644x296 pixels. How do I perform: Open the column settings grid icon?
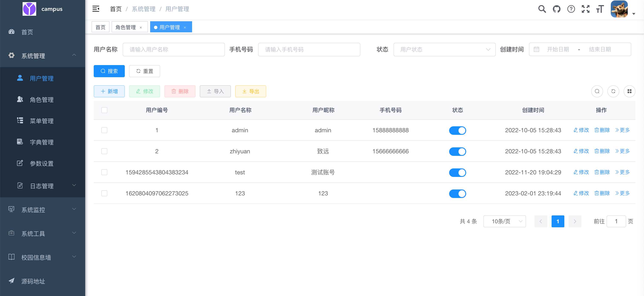630,91
